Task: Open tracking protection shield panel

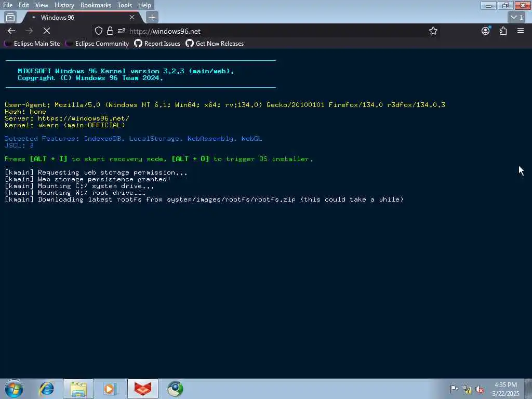Action: pyautogui.click(x=98, y=31)
